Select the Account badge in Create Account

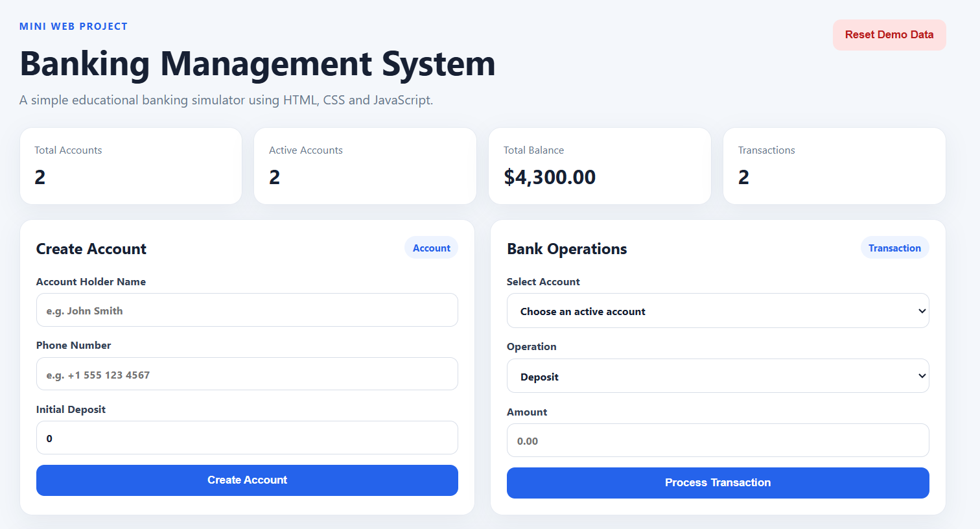[x=432, y=248]
